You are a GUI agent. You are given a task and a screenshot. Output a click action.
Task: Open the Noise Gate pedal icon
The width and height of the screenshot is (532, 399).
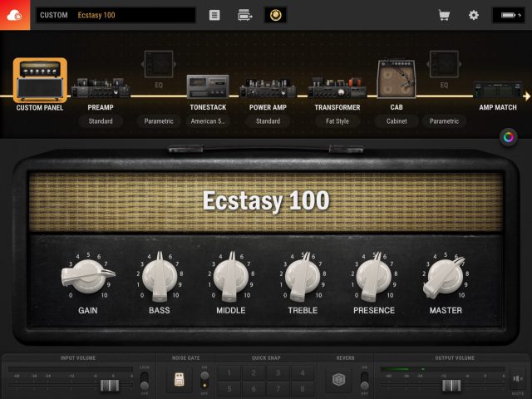point(180,380)
